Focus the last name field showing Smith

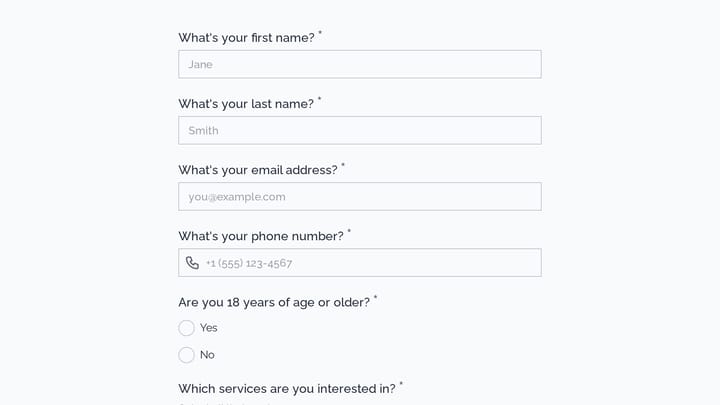pos(360,130)
